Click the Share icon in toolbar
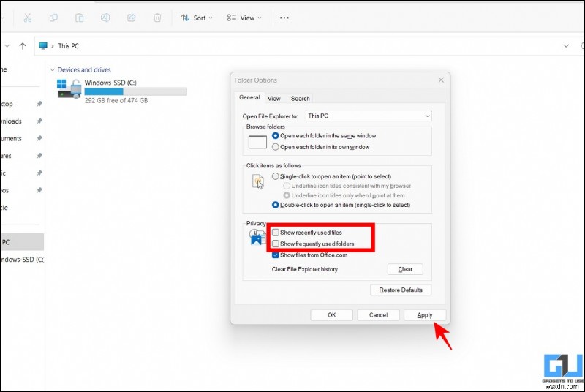 (132, 18)
